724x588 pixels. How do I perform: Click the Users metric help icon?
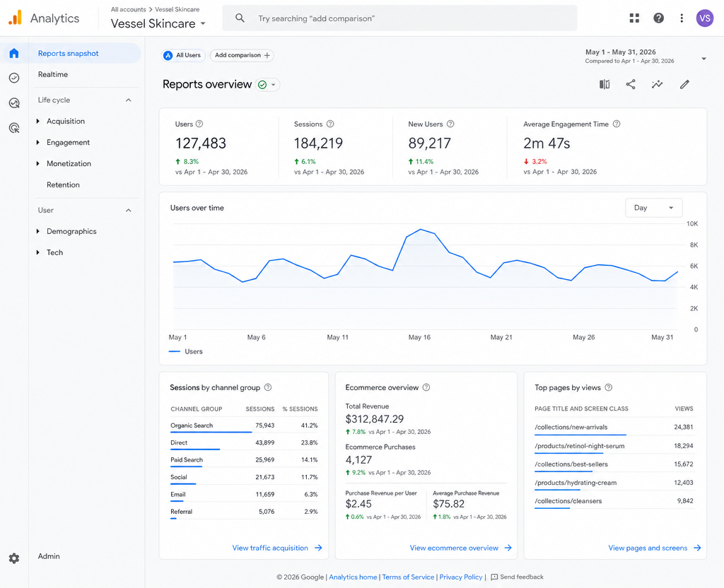[199, 124]
